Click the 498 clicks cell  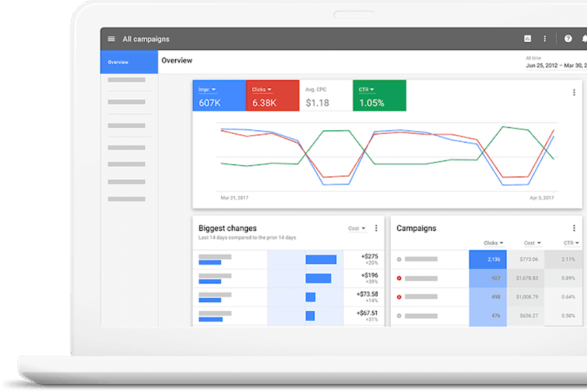pos(488,297)
